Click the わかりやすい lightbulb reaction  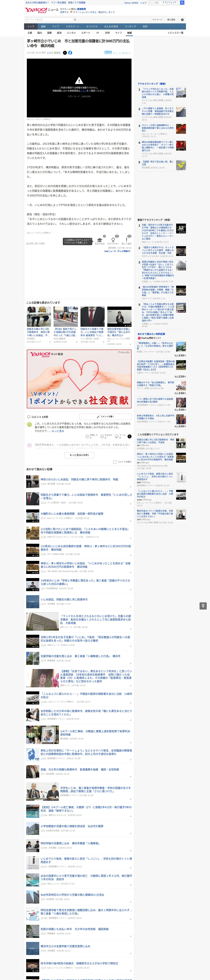pos(113,240)
